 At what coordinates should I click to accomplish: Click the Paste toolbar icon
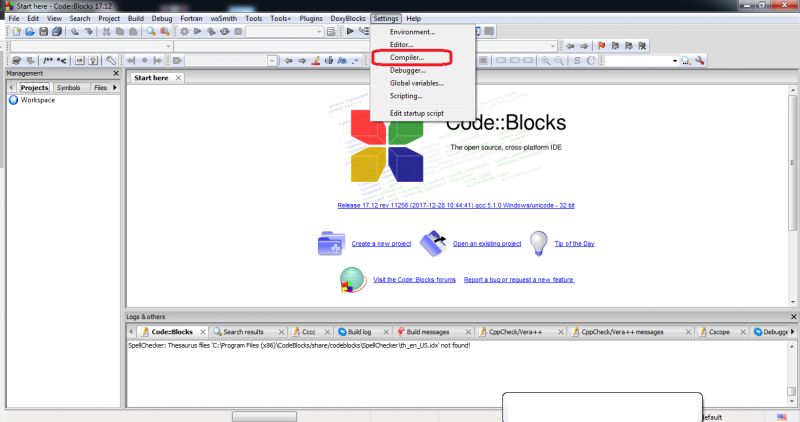pyautogui.click(x=133, y=32)
